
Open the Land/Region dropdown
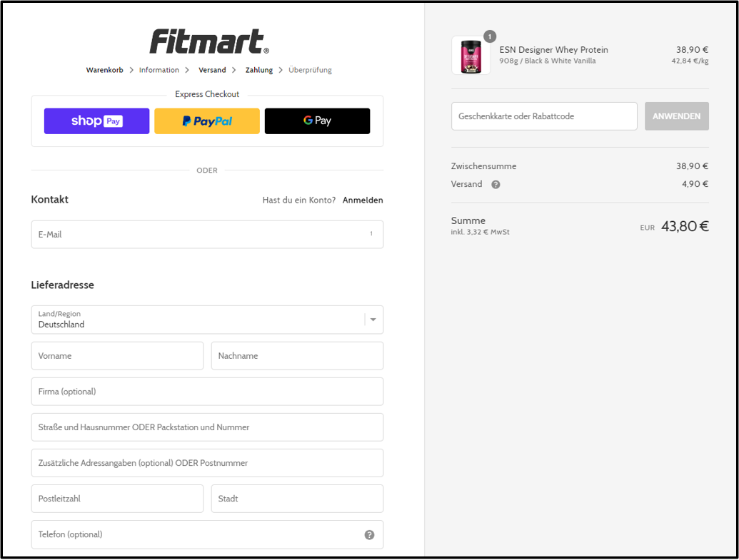(x=207, y=320)
